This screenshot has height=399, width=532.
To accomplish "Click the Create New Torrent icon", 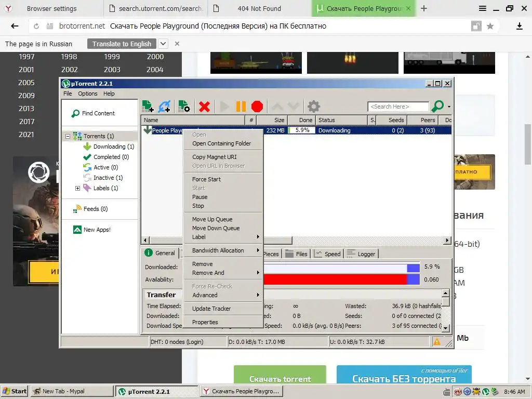I will [184, 106].
